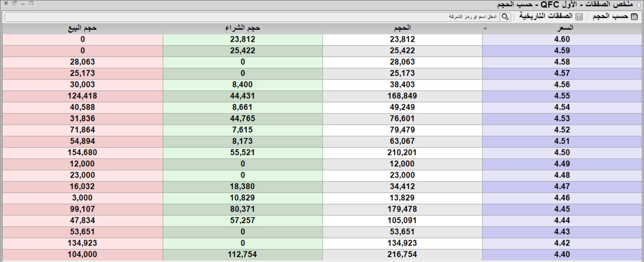
Task: Select price cell 4.54
Action: 562,107
